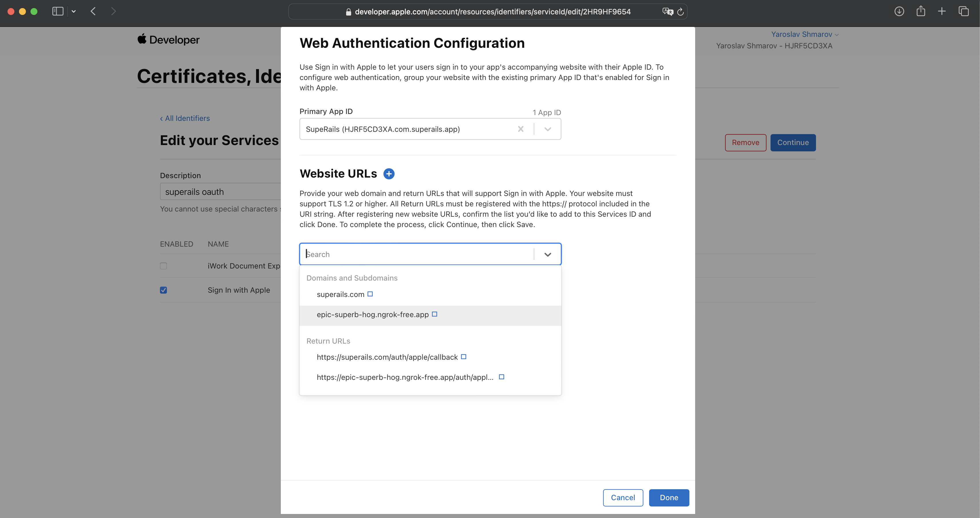This screenshot has height=518, width=980.
Task: Click the Safari address bar URL
Action: coord(493,12)
